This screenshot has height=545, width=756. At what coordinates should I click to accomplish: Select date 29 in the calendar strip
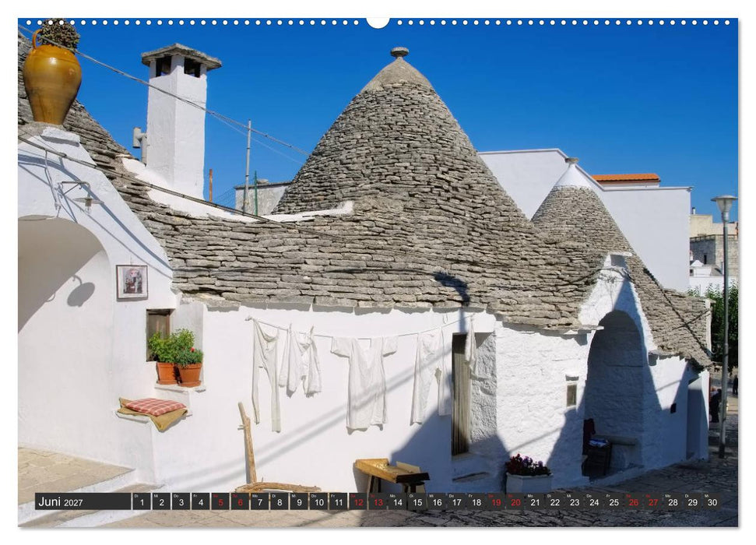tap(693, 501)
